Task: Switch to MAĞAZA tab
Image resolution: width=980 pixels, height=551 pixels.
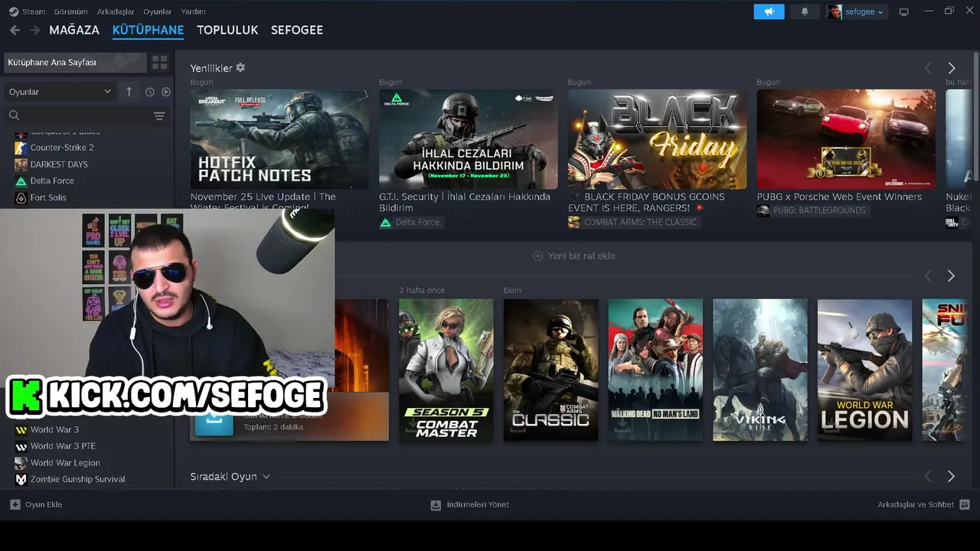Action: click(x=74, y=30)
